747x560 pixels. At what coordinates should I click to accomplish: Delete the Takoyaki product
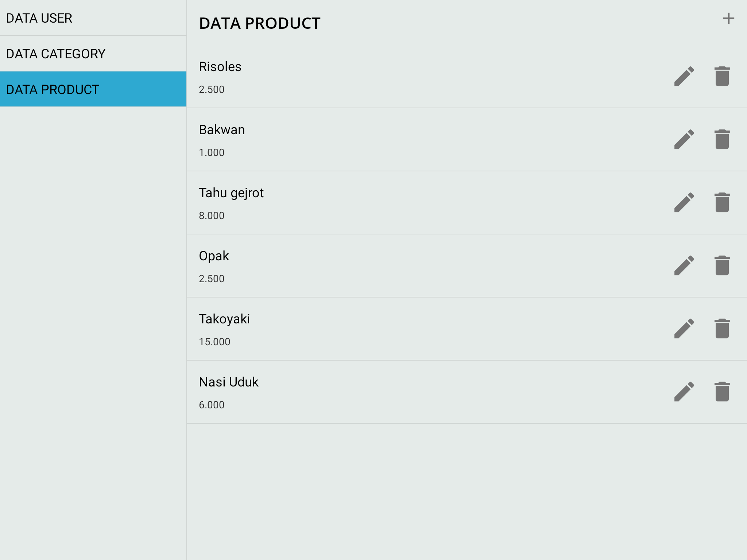pyautogui.click(x=722, y=328)
